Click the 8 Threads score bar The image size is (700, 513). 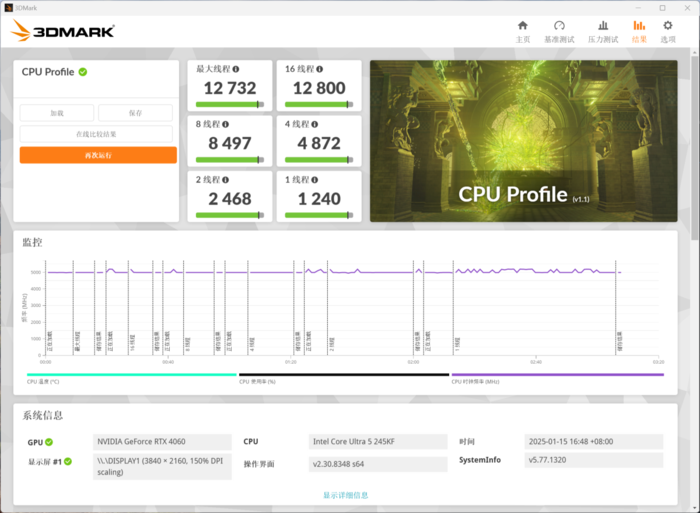point(230,160)
